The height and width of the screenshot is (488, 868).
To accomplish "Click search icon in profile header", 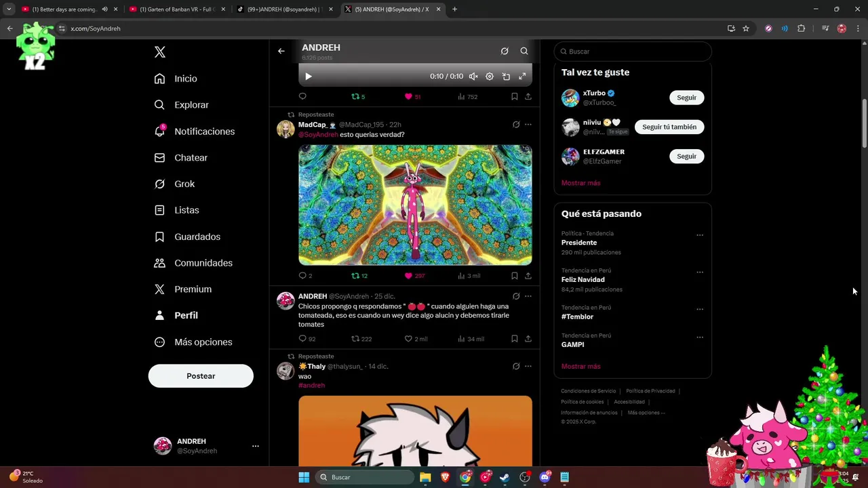I will [524, 51].
